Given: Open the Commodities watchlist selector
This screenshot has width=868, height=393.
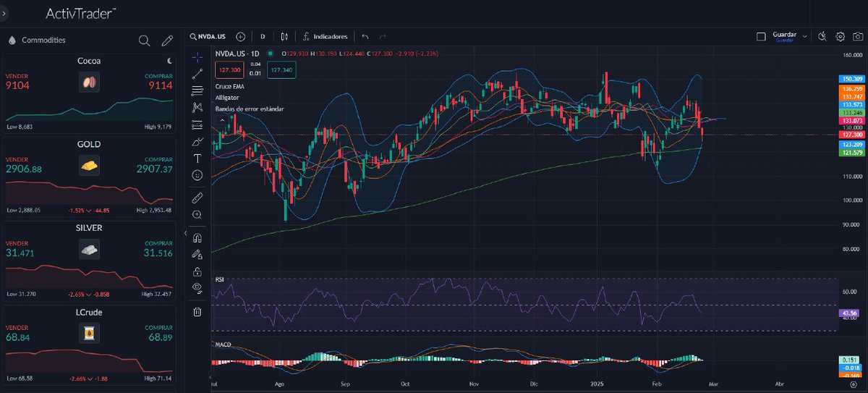Looking at the screenshot, I should click(37, 41).
